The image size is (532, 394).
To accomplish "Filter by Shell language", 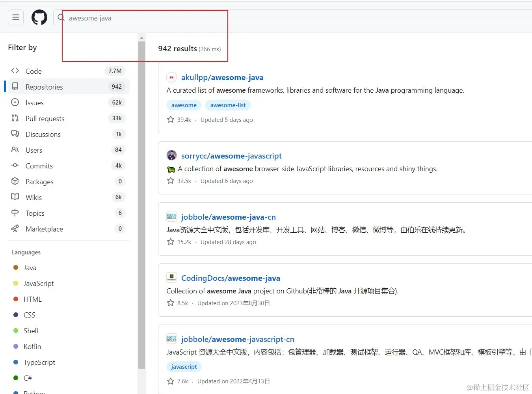I will click(x=31, y=331).
